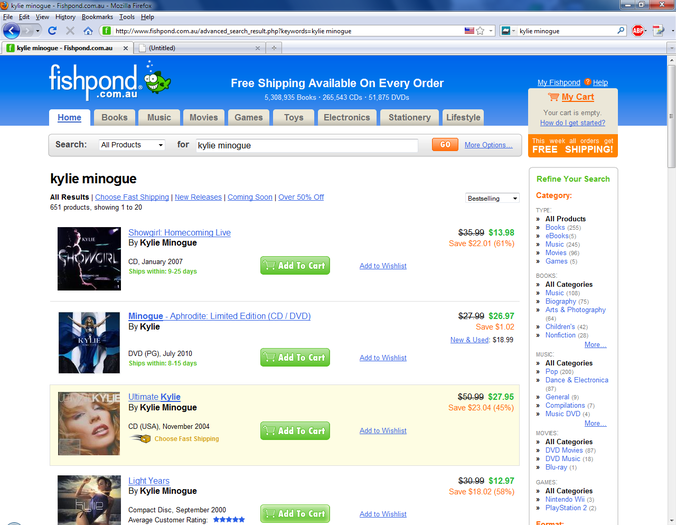The image size is (676, 525).
Task: Refine games to Nintendo Wii
Action: pos(565,499)
